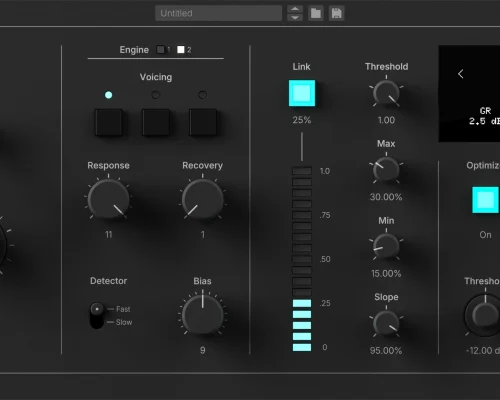Click the lit first Voicing indicator
500x400 pixels.
108,95
